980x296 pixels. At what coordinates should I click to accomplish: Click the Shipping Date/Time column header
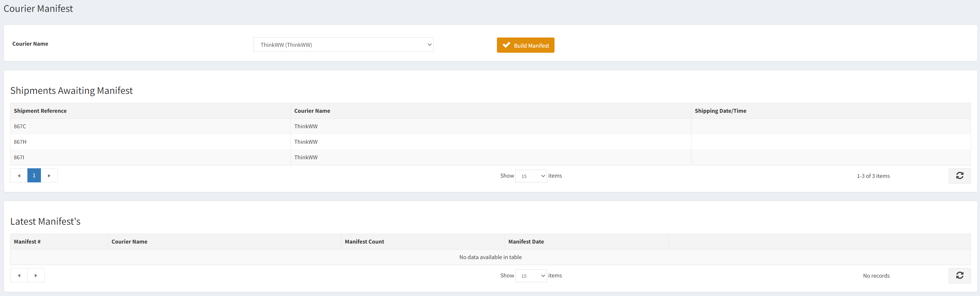pyautogui.click(x=721, y=111)
